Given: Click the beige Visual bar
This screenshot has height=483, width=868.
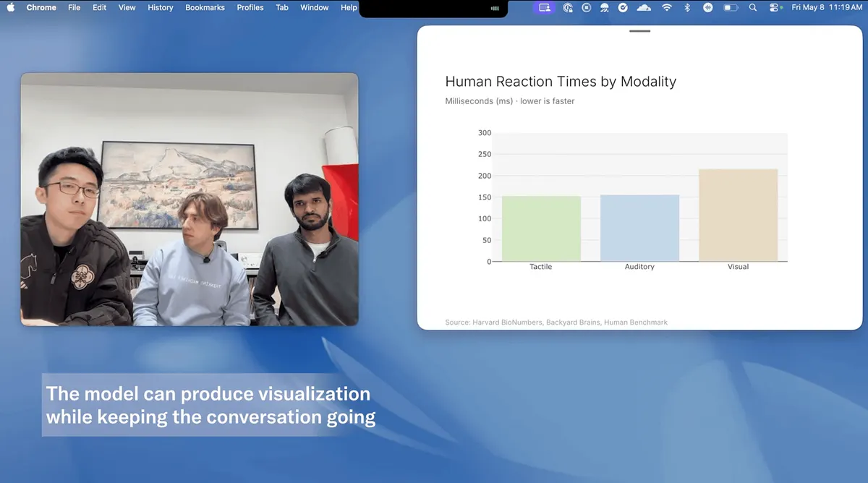Looking at the screenshot, I should point(738,215).
